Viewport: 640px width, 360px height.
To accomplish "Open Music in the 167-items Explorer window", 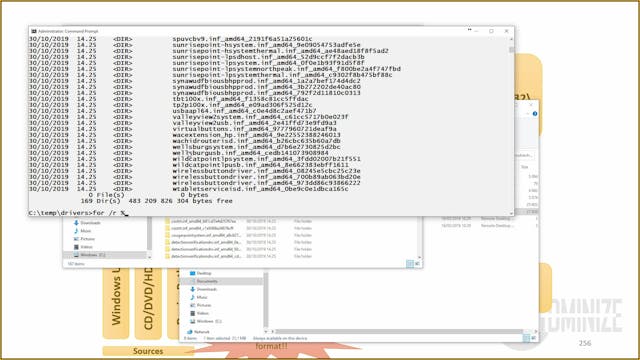I will (x=82, y=231).
